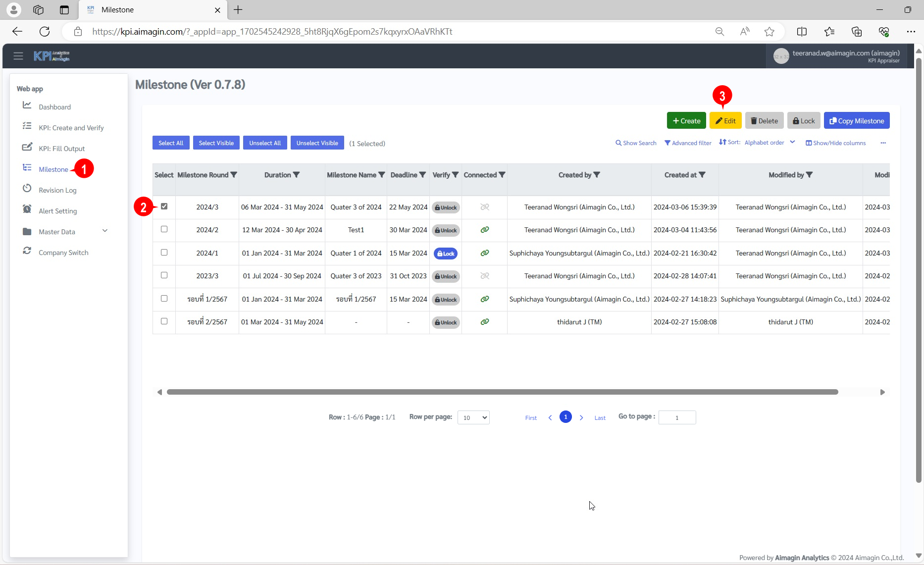Click the Go to page input field
Screen dimensions: 924x565
tap(677, 417)
